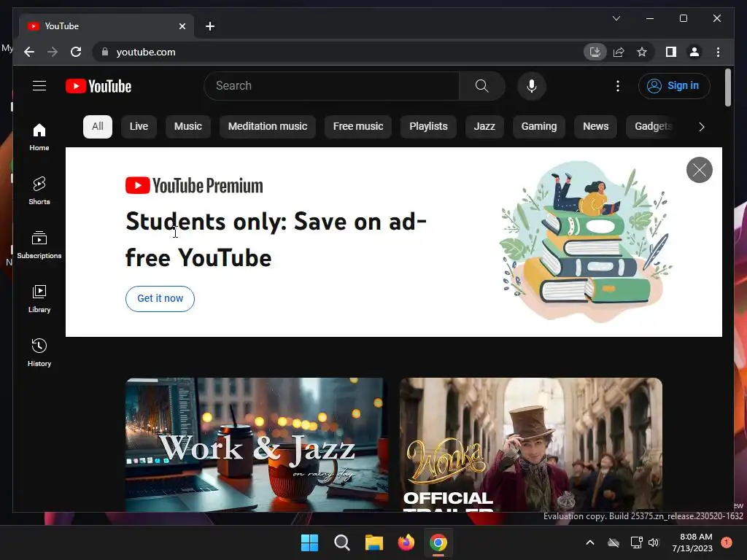Toggle Chrome side panel
The image size is (747, 560).
click(x=671, y=52)
